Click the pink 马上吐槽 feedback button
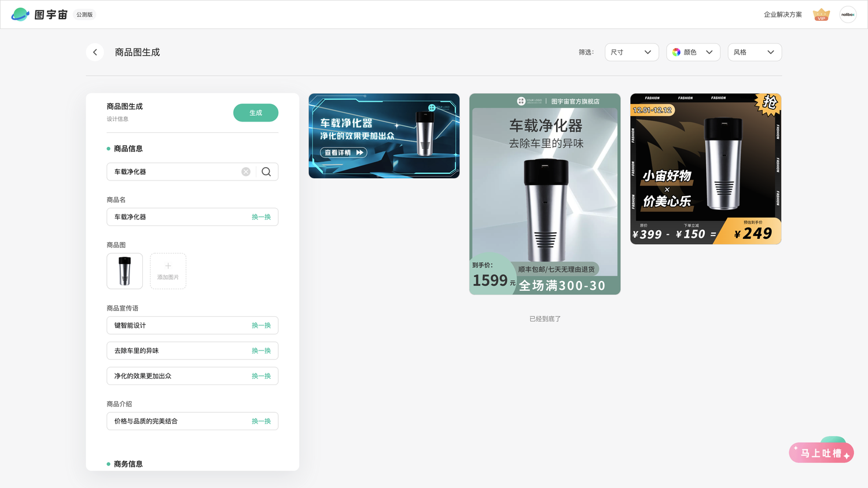The image size is (868, 488). click(821, 453)
